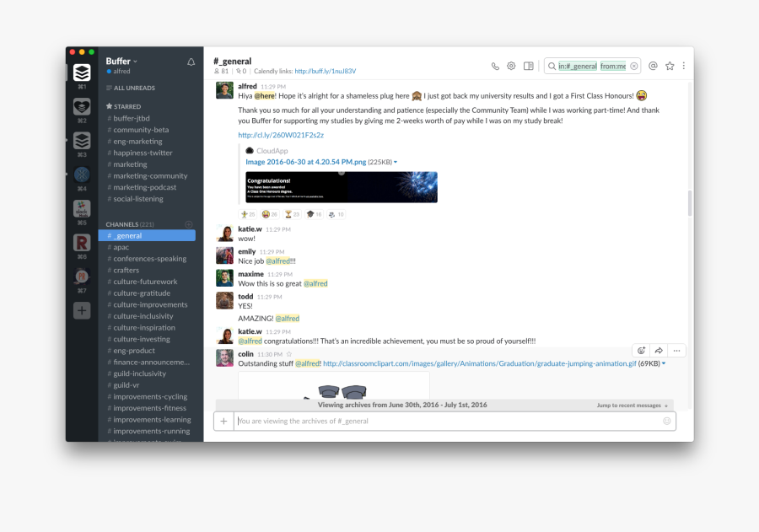Open the culture-gratitude channel
The height and width of the screenshot is (532, 759).
tap(142, 293)
